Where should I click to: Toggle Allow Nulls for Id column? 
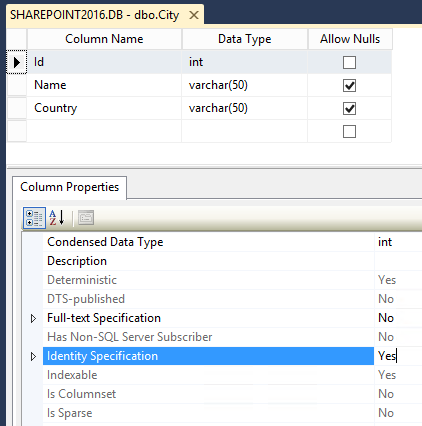[x=349, y=62]
